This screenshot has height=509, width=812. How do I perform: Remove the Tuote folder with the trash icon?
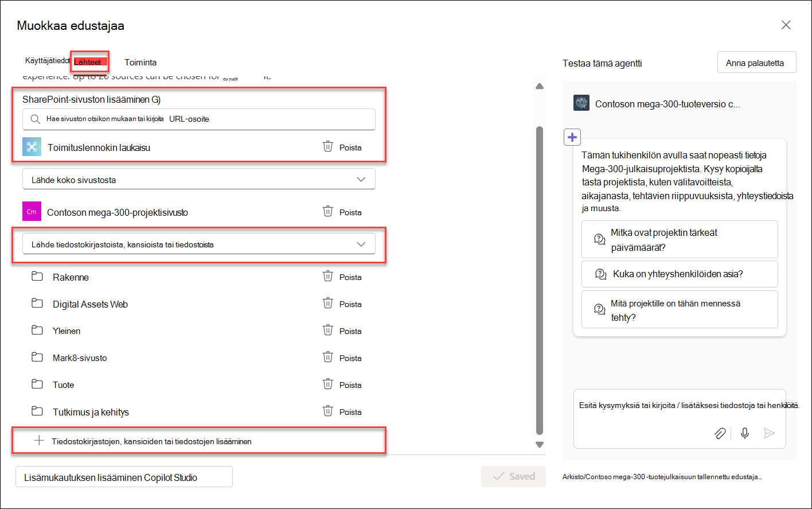tap(328, 384)
